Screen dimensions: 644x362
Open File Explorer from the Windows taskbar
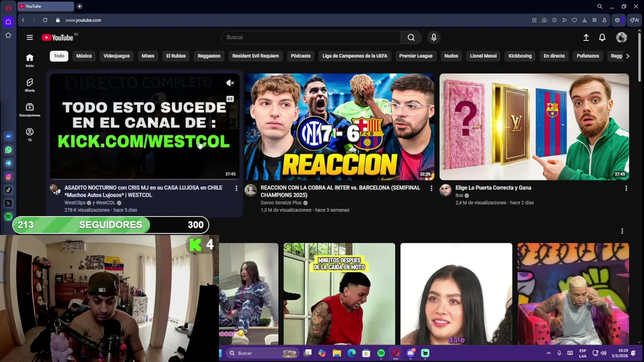click(337, 353)
